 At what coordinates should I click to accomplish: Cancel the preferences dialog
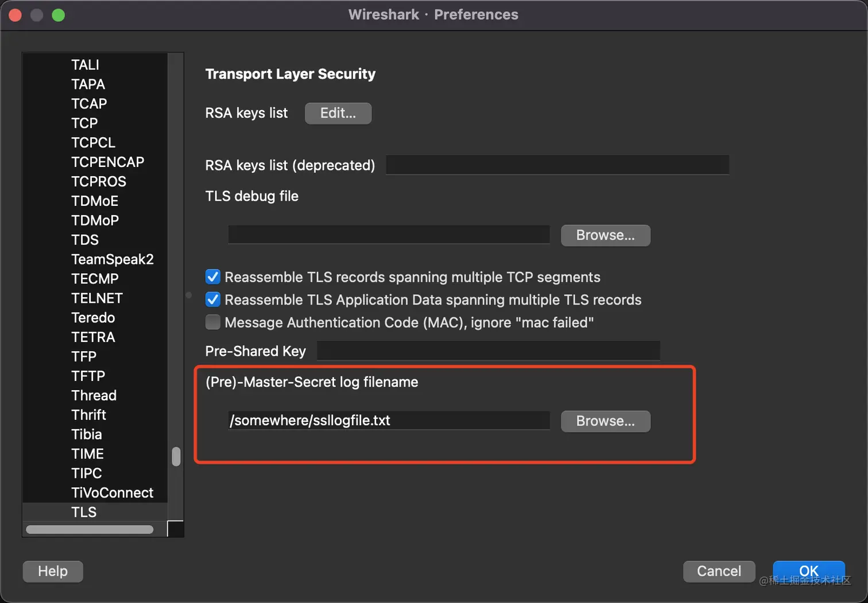(719, 571)
